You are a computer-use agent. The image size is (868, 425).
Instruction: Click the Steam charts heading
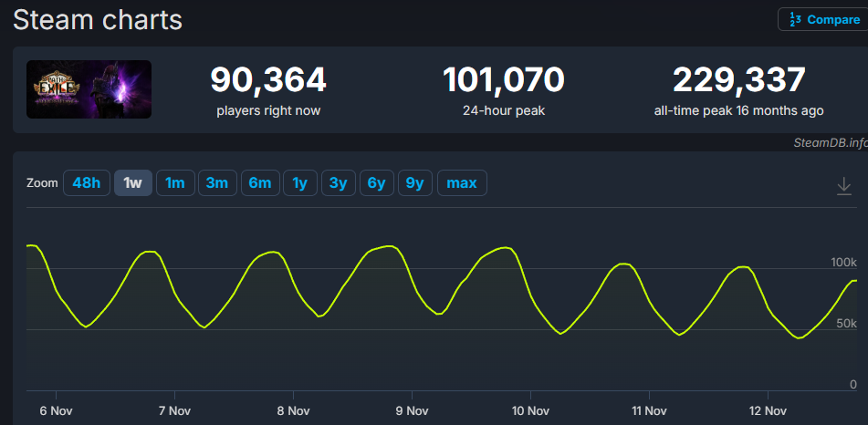(98, 20)
